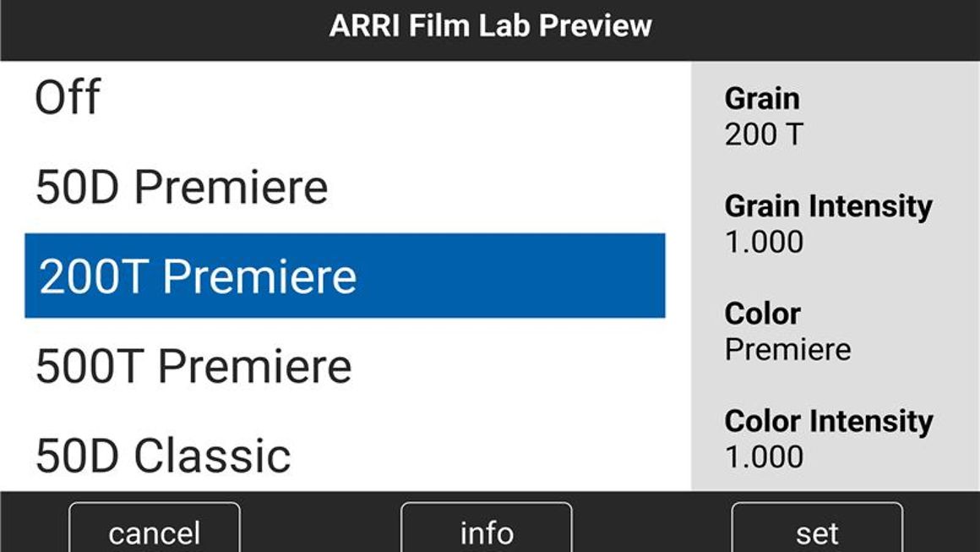Viewport: 980px width, 552px height.
Task: Click the 1.000 value under Color Intensity
Action: tap(764, 457)
